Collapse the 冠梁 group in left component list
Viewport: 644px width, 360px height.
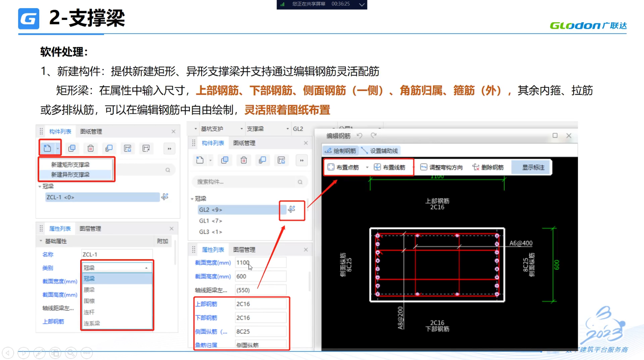(x=40, y=186)
